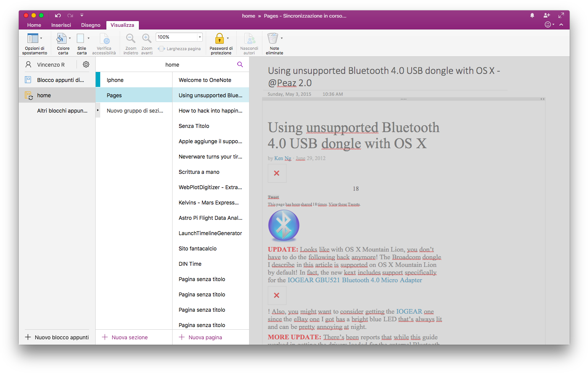Open the IOGEAR GBU521 Bluetooth 4.0 Micro Adapter link
This screenshot has width=588, height=373.
click(x=355, y=280)
